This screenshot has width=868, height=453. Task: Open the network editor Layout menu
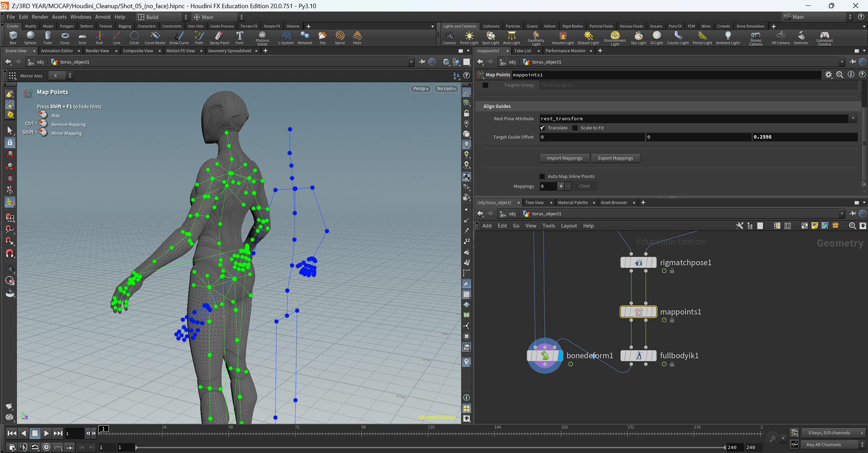[x=569, y=226]
